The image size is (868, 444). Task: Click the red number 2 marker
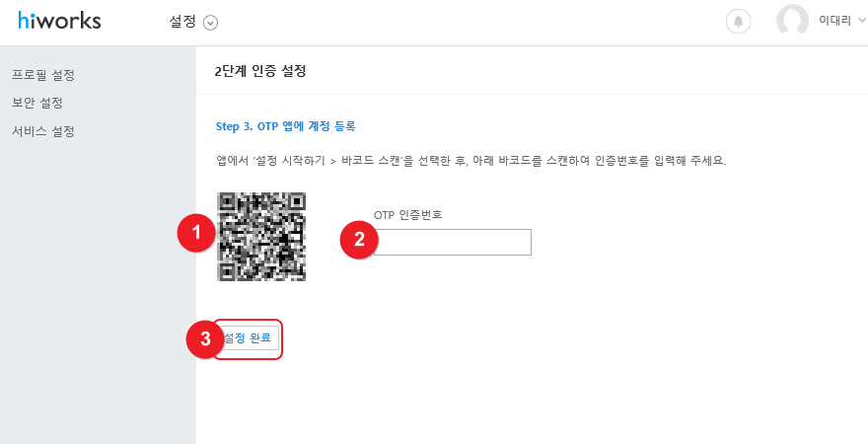(359, 239)
